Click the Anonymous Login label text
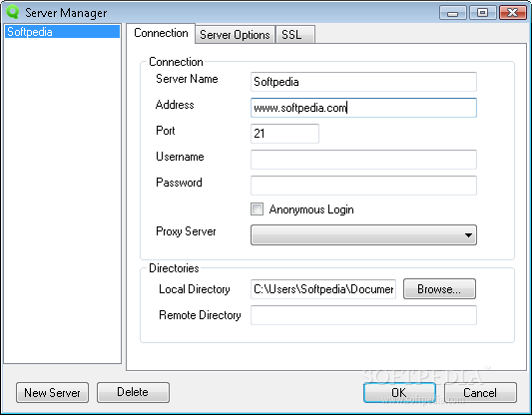The width and height of the screenshot is (532, 415). point(311,209)
